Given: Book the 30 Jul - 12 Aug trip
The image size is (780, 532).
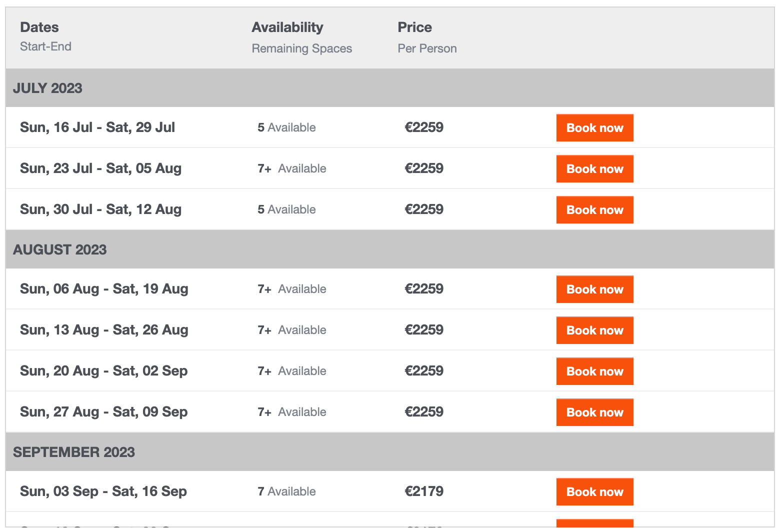Looking at the screenshot, I should [594, 209].
